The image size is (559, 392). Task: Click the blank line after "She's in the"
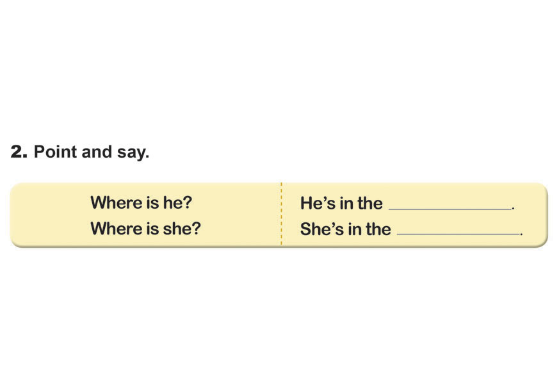click(x=458, y=233)
